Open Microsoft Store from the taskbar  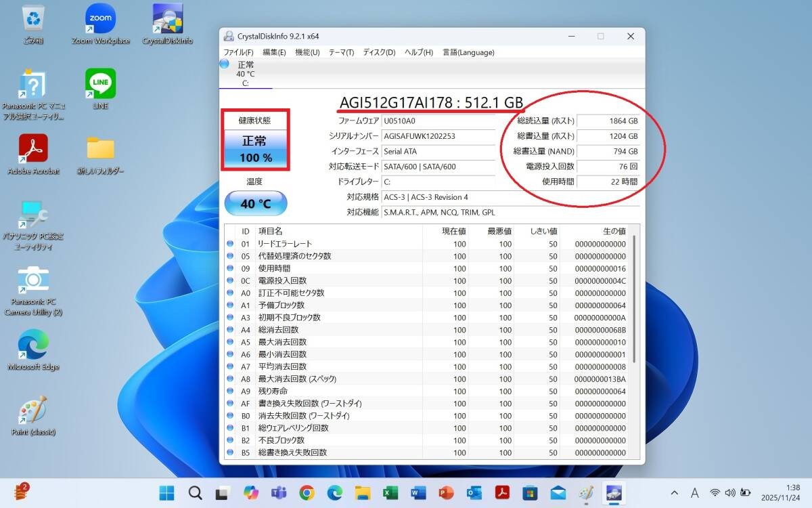530,493
